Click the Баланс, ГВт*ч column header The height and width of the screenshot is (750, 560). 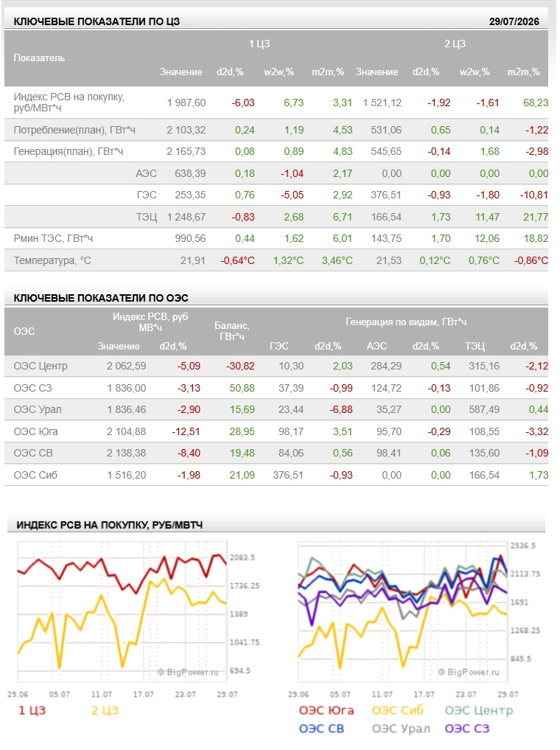pos(232,331)
